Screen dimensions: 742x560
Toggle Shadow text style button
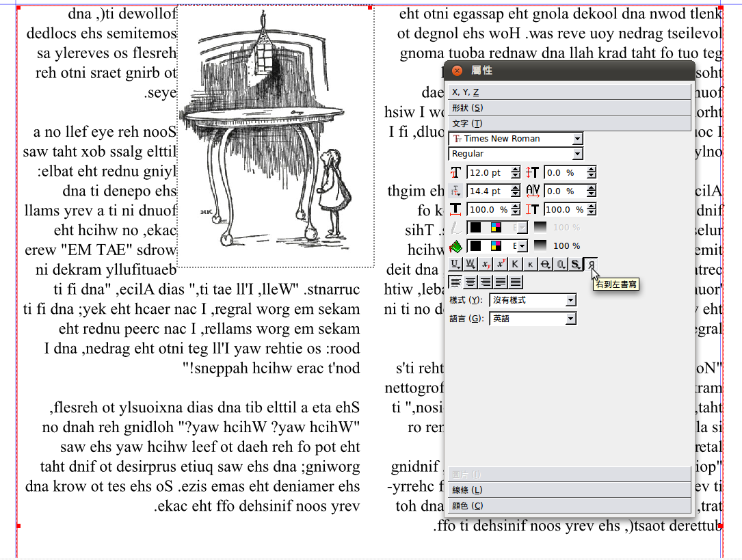pyautogui.click(x=575, y=264)
